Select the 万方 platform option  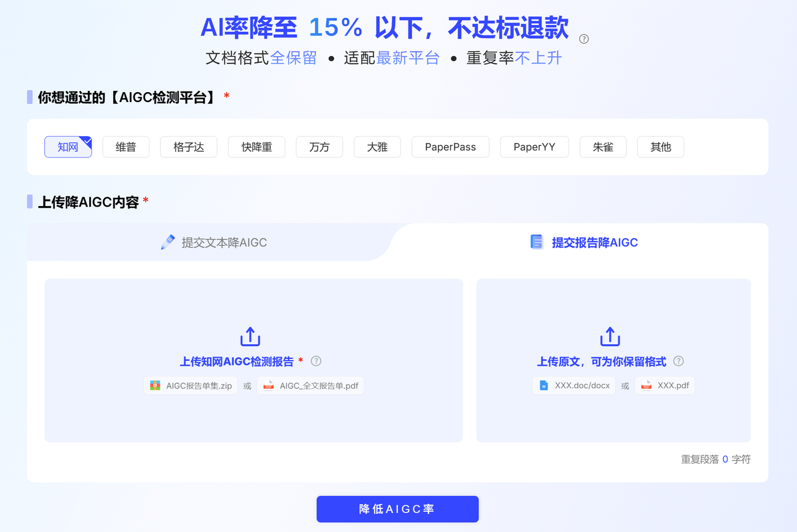pyautogui.click(x=319, y=147)
